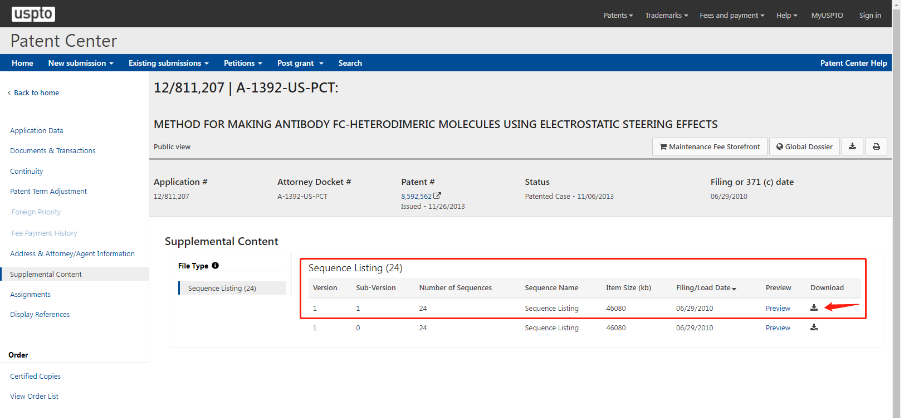
Task: Click the download icon beside Global Dossier
Action: pyautogui.click(x=852, y=147)
